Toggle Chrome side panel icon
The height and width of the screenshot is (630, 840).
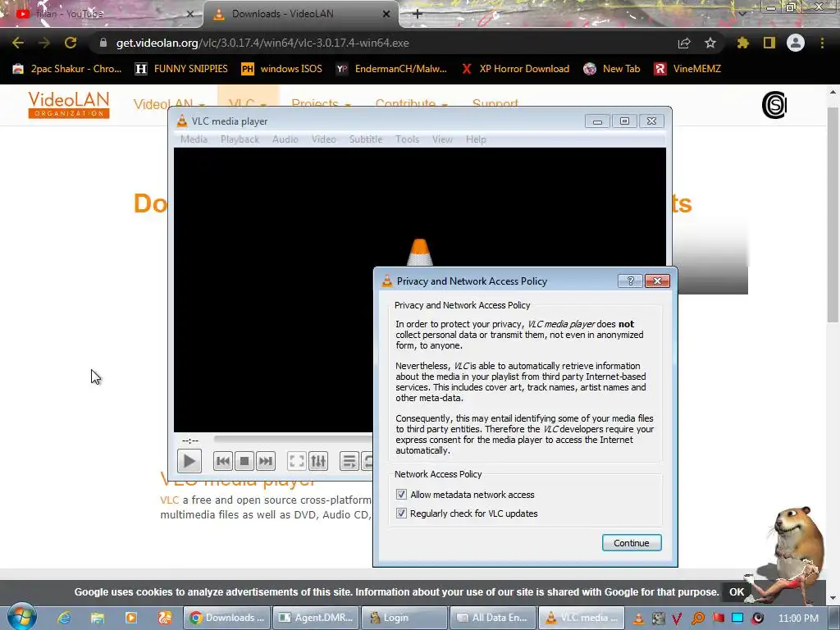point(769,43)
